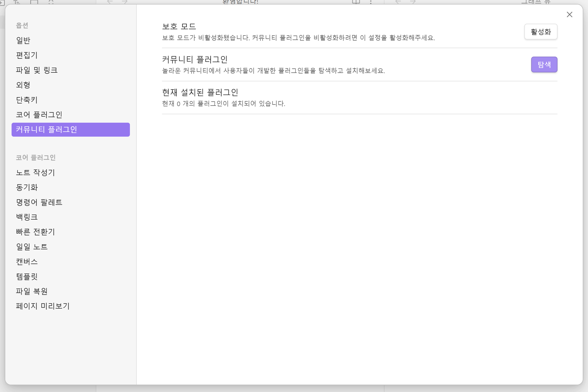The width and height of the screenshot is (588, 392).
Task: Open 명령어 팔레트 plugin settings
Action: pyautogui.click(x=39, y=202)
